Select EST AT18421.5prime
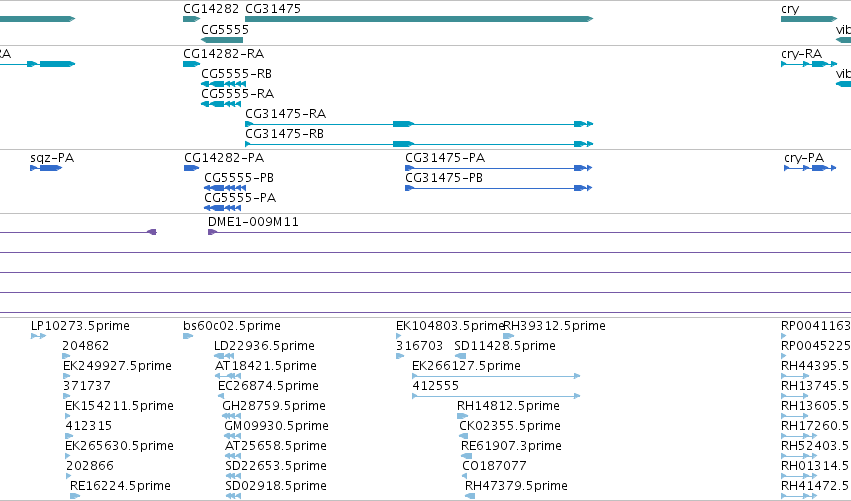This screenshot has width=851, height=501. tap(228, 376)
